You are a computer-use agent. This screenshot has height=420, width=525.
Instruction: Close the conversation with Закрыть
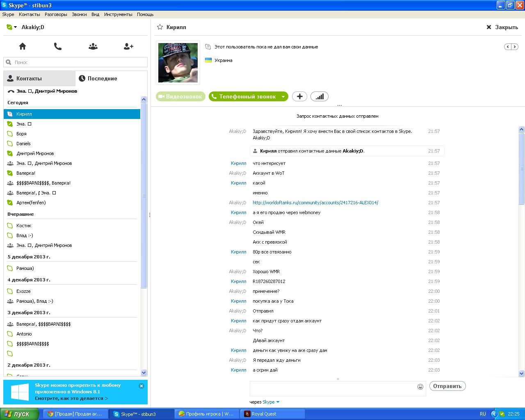coord(502,27)
